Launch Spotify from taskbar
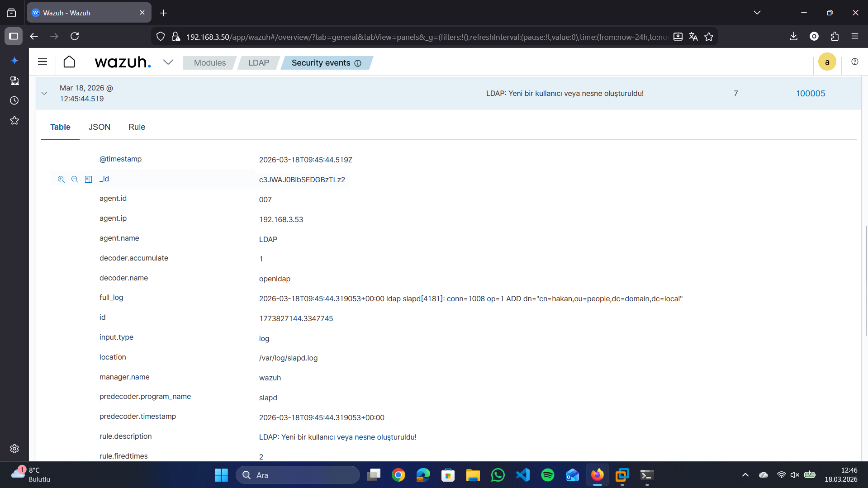The image size is (868, 488). (x=547, y=475)
